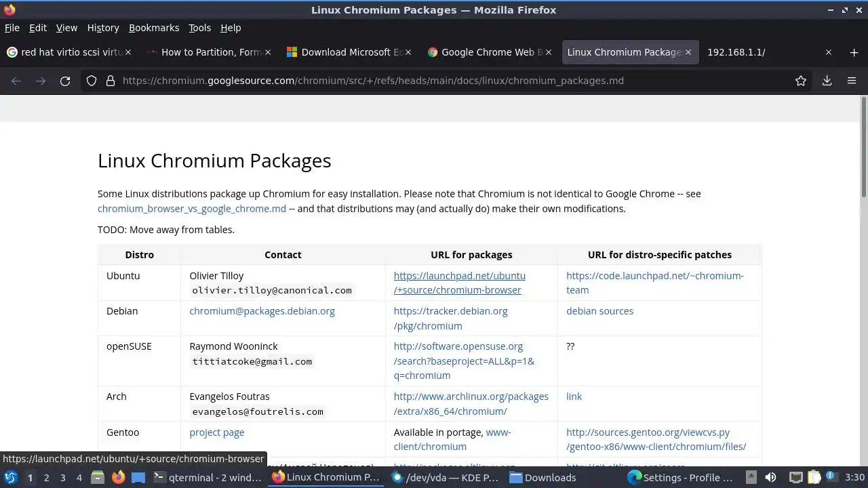
Task: Open the Edit menu
Action: point(38,28)
